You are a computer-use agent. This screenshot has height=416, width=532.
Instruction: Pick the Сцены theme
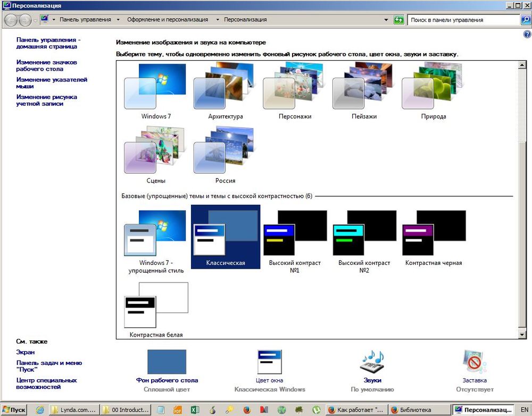point(156,155)
